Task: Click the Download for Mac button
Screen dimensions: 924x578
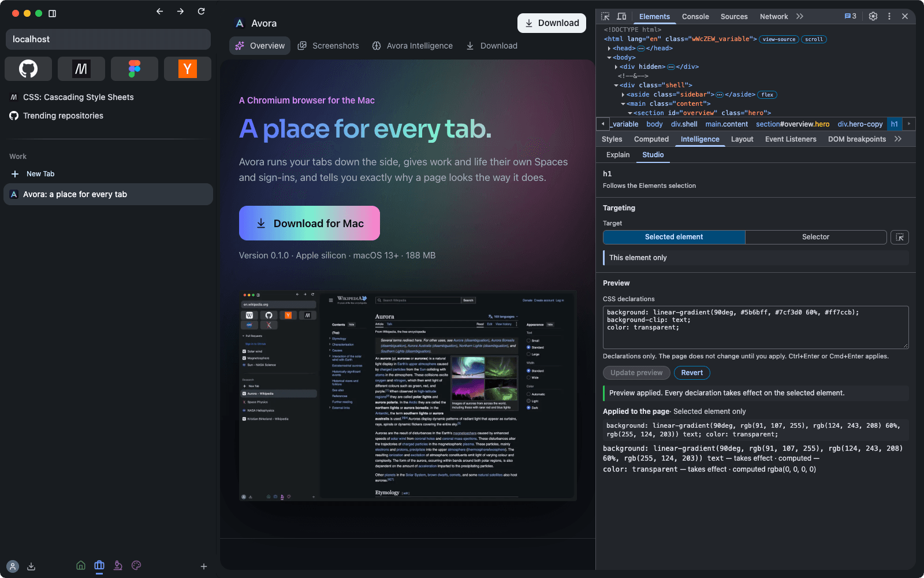Action: coord(310,223)
